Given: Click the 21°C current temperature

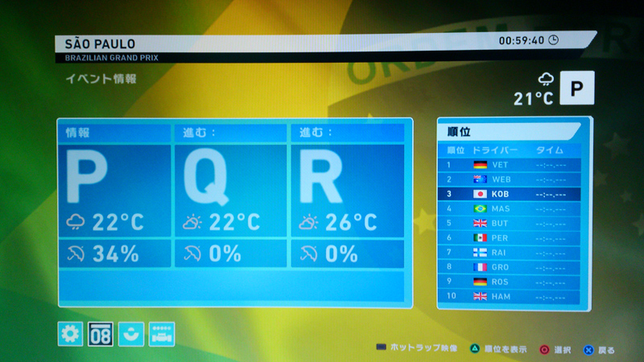Looking at the screenshot, I should click(534, 98).
